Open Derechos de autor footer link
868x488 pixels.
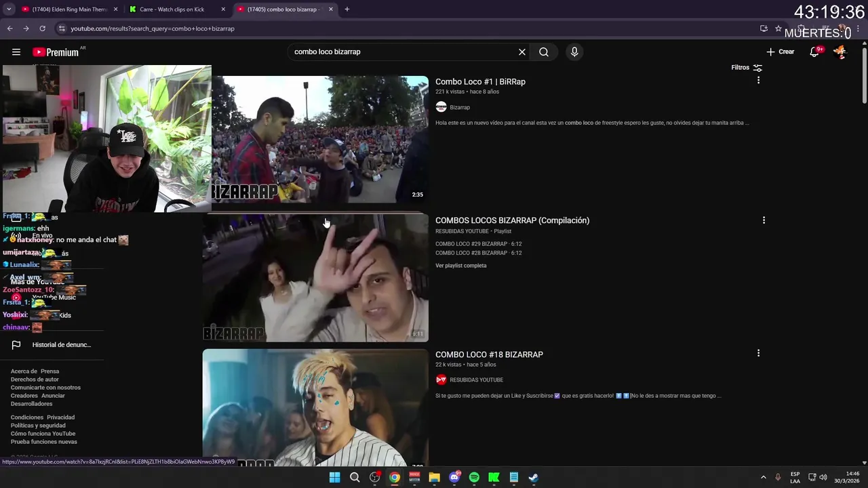coord(35,380)
